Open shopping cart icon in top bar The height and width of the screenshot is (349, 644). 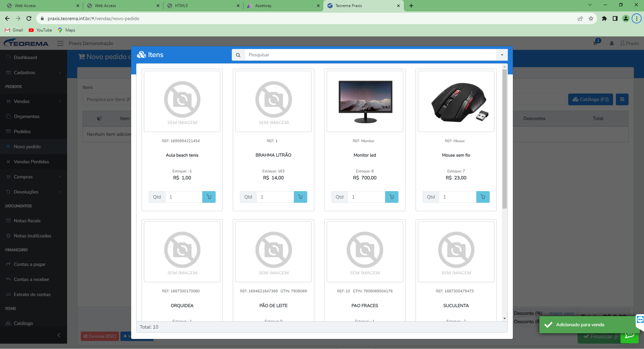(x=595, y=43)
